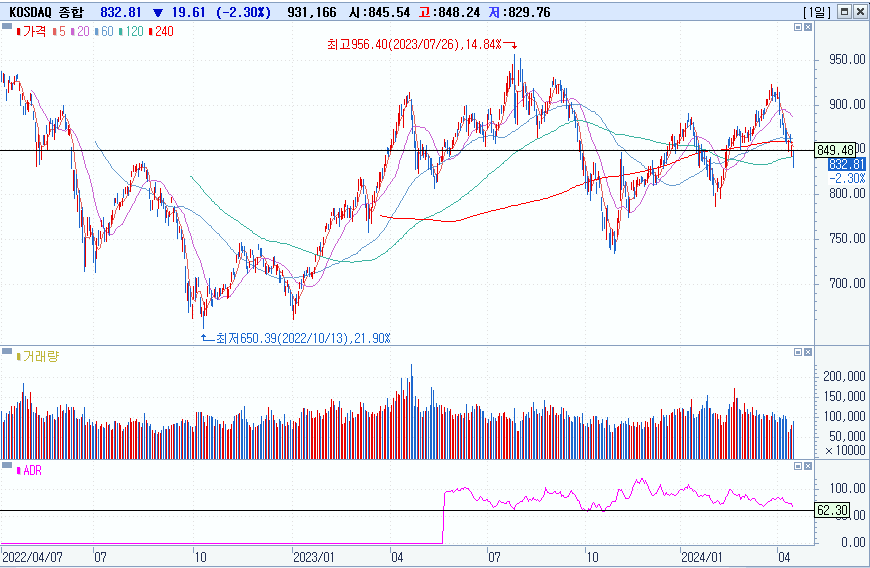The width and height of the screenshot is (870, 568).
Task: Close the price chart panel via its X icon
Action: coord(808,27)
